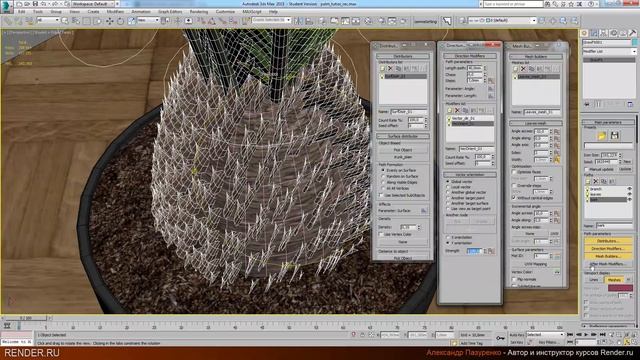The width and height of the screenshot is (640, 360).
Task: Open Strength parameter graph icon
Action: 491,251
